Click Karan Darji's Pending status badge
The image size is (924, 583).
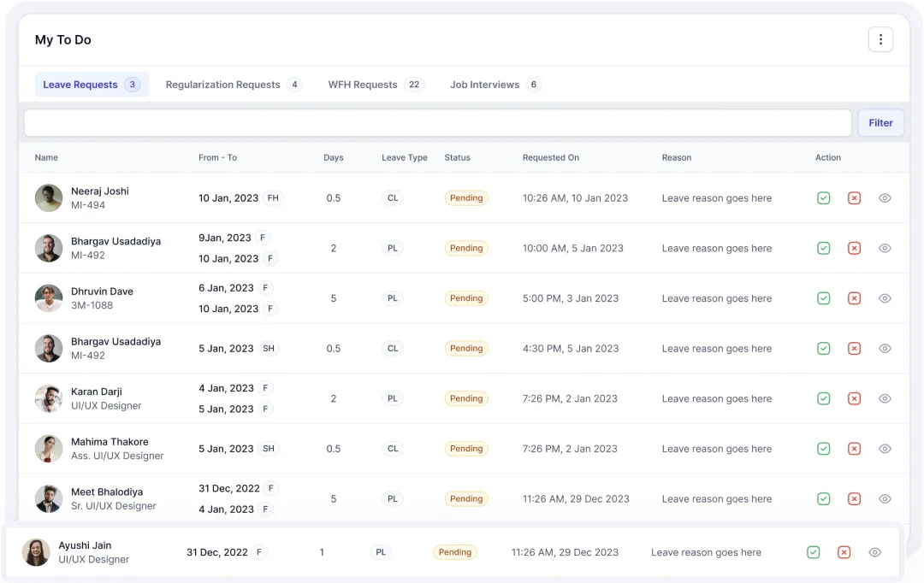point(466,398)
